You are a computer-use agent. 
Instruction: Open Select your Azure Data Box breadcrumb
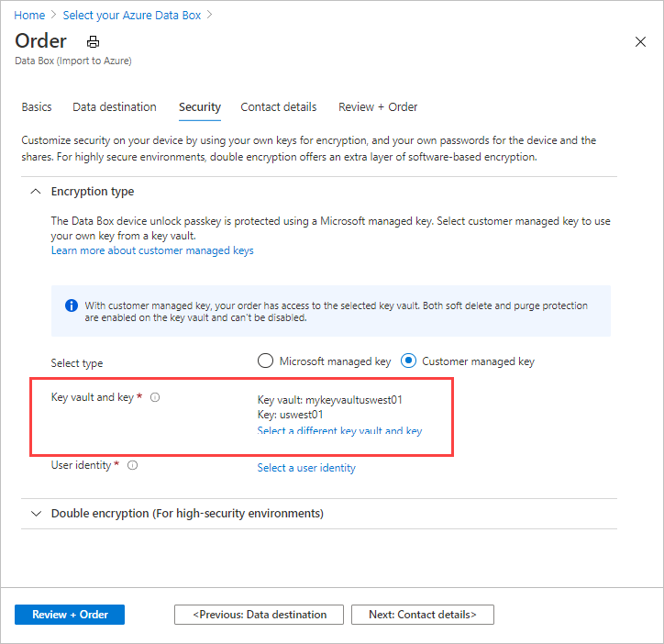[x=132, y=16]
